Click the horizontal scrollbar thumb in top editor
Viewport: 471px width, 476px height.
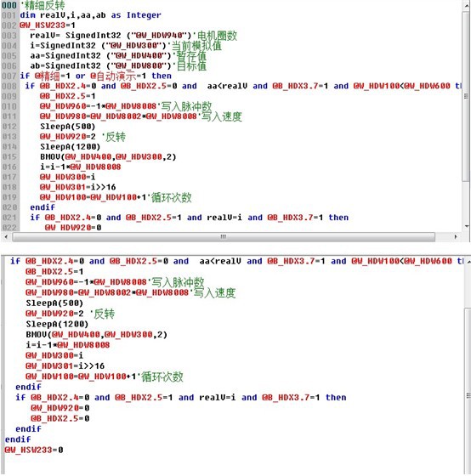coord(224,237)
